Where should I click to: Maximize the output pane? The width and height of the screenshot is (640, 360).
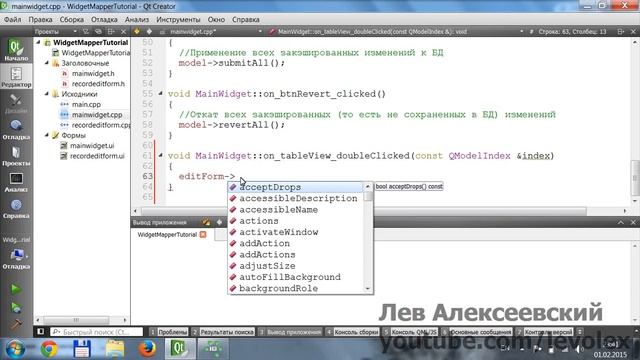point(620,222)
